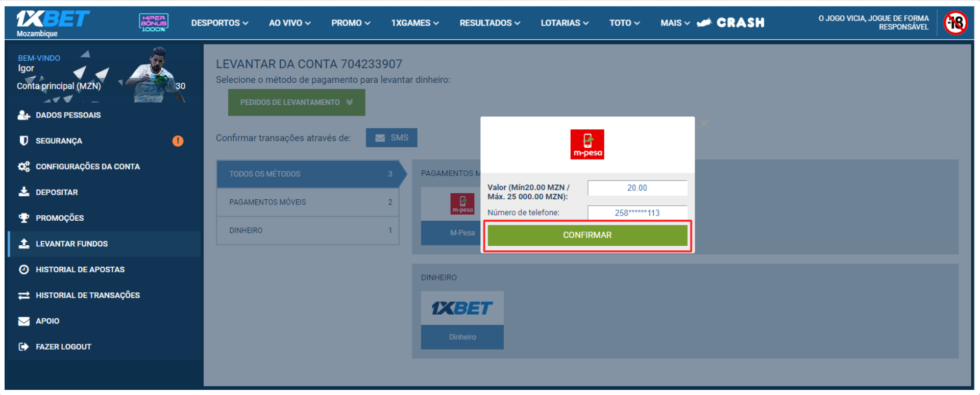Go to Depositar page
Image resolution: width=980 pixels, height=395 pixels.
point(104,192)
